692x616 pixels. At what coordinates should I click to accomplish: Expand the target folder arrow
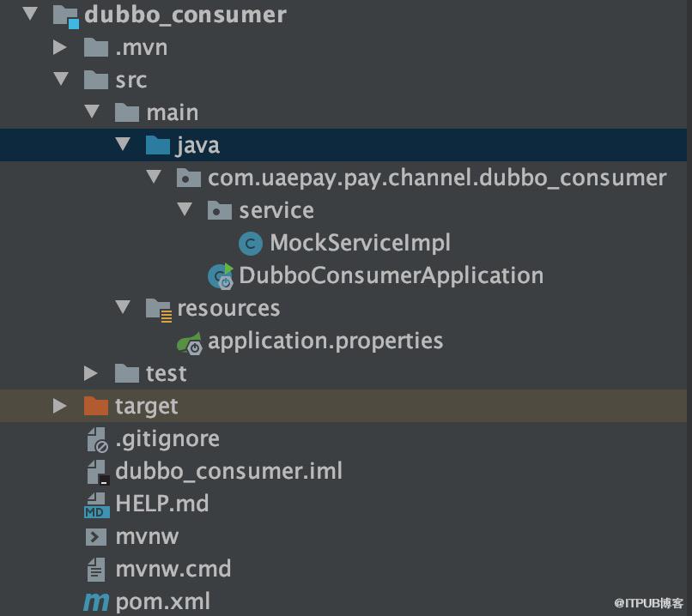click(x=59, y=406)
